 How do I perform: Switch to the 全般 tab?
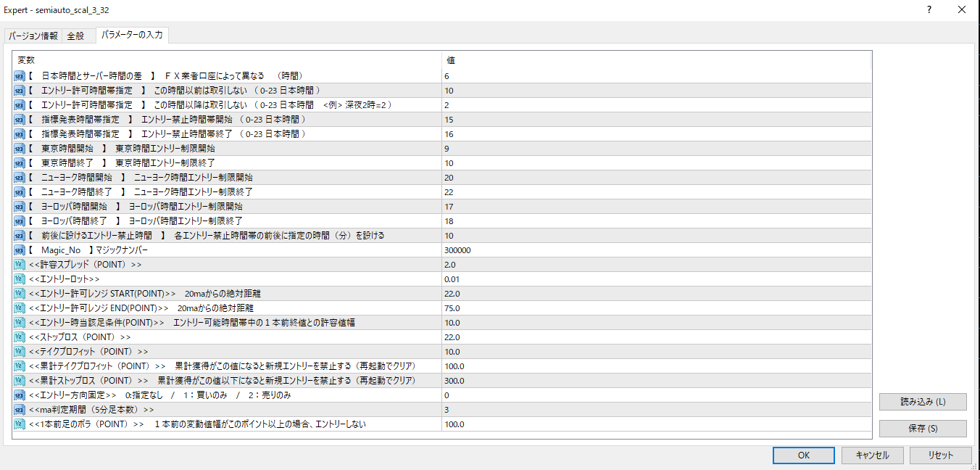point(76,36)
